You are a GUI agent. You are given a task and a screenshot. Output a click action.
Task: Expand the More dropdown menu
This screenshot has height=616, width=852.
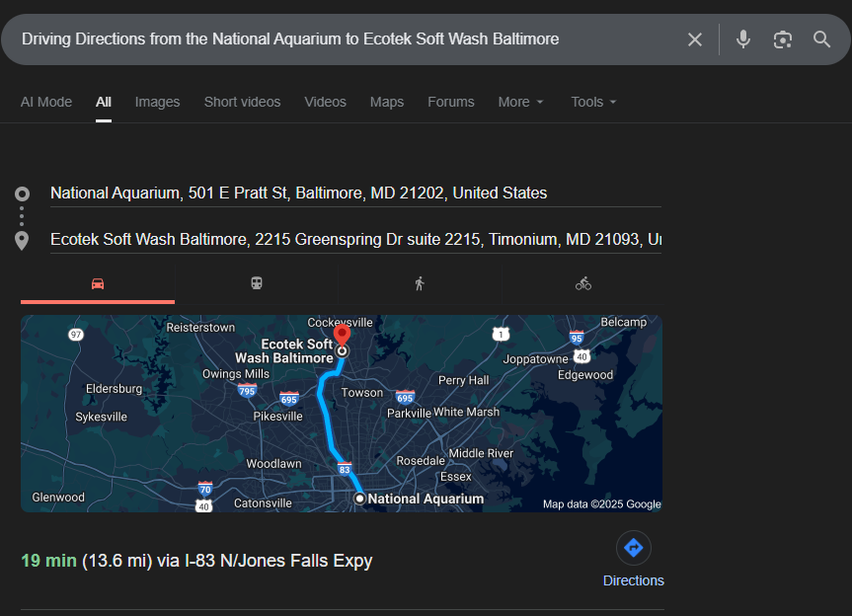click(520, 102)
